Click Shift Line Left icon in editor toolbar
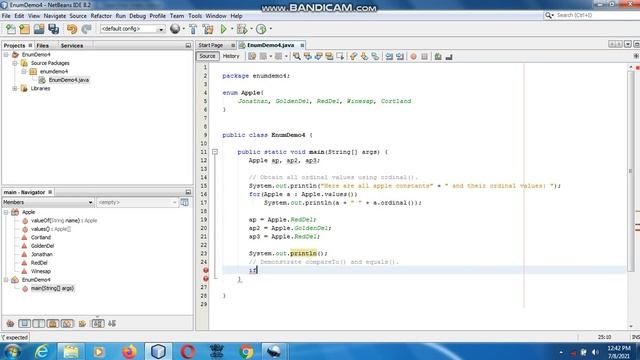This screenshot has width=640, height=360. pos(389,56)
